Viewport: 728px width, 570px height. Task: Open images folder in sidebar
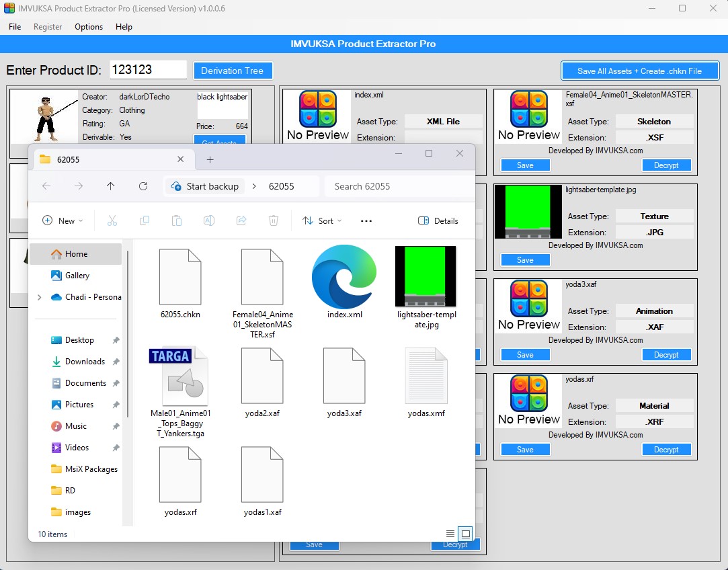(x=76, y=512)
